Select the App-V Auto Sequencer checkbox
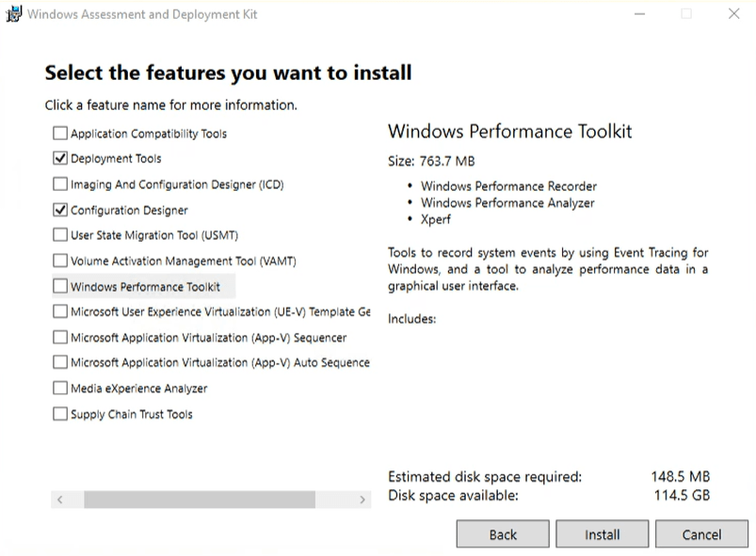 click(x=60, y=362)
